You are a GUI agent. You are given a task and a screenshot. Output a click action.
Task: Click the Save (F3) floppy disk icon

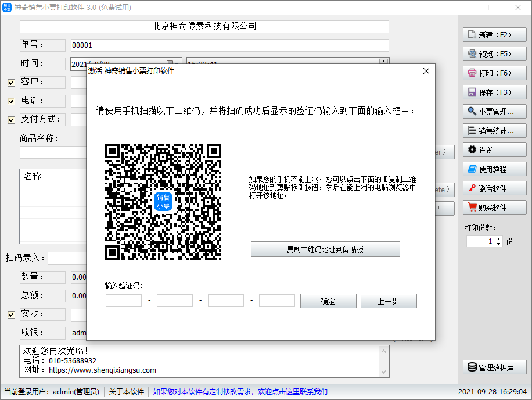coord(472,92)
